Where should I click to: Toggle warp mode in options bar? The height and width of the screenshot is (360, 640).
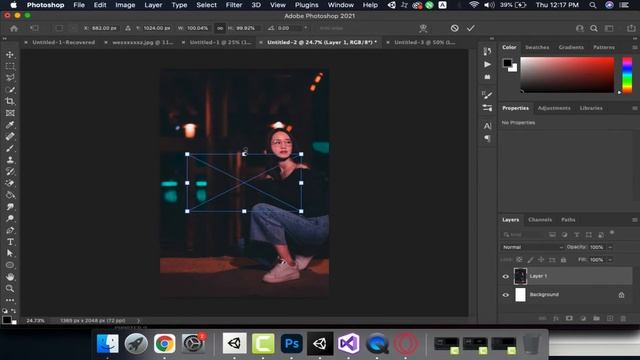(x=423, y=28)
